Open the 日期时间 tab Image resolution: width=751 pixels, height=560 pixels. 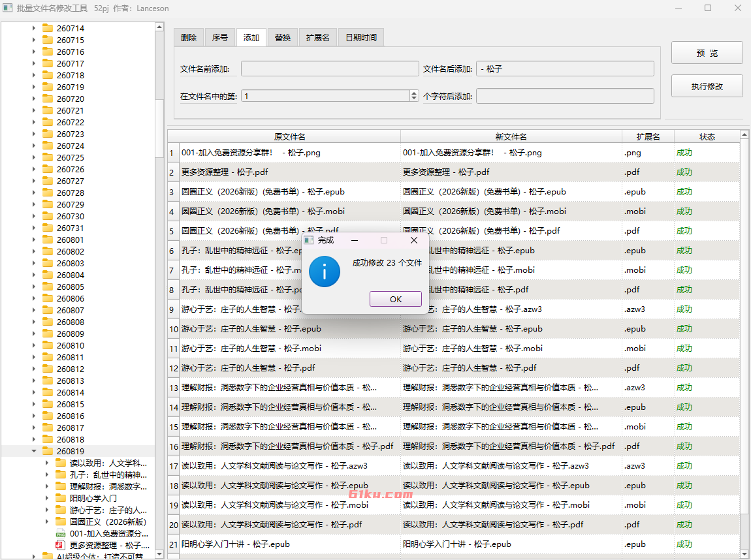361,37
